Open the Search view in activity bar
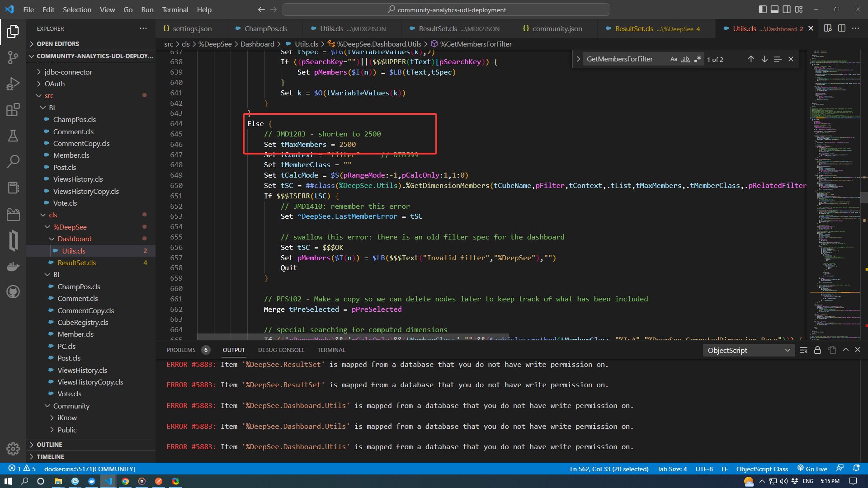This screenshot has height=488, width=868. 13,161
